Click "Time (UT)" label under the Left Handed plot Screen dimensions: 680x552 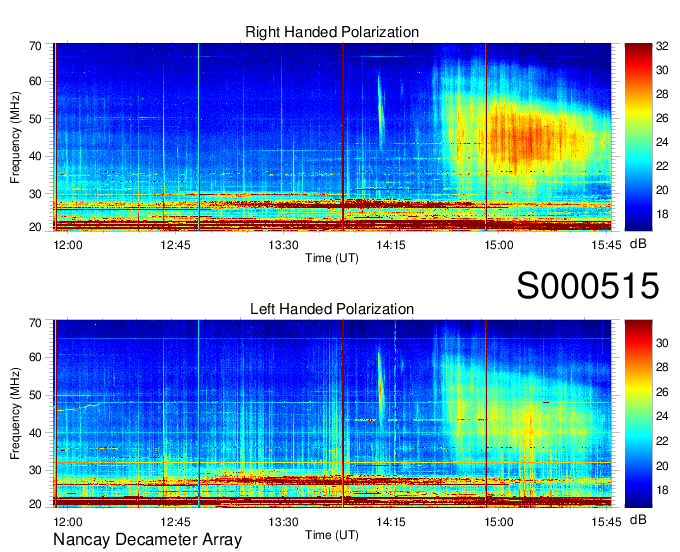[x=332, y=535]
